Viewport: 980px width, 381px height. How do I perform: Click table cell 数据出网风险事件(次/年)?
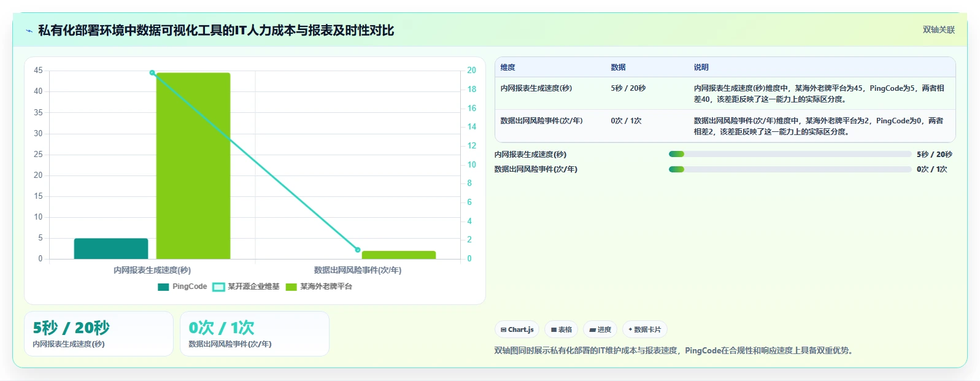pos(541,121)
